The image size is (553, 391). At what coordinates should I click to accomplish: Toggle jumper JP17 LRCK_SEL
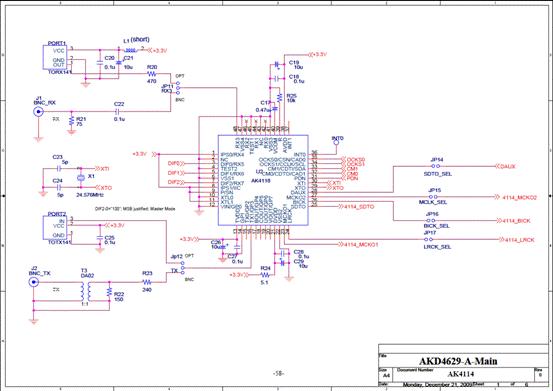coord(430,239)
